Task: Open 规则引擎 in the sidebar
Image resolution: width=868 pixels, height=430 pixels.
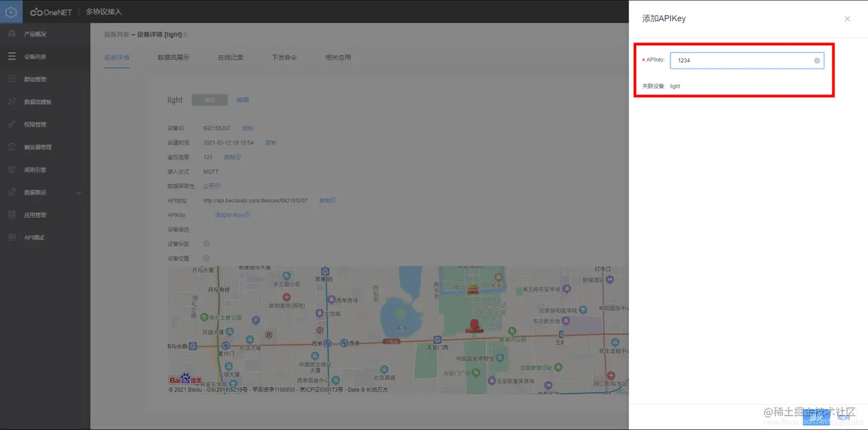Action: click(35, 170)
